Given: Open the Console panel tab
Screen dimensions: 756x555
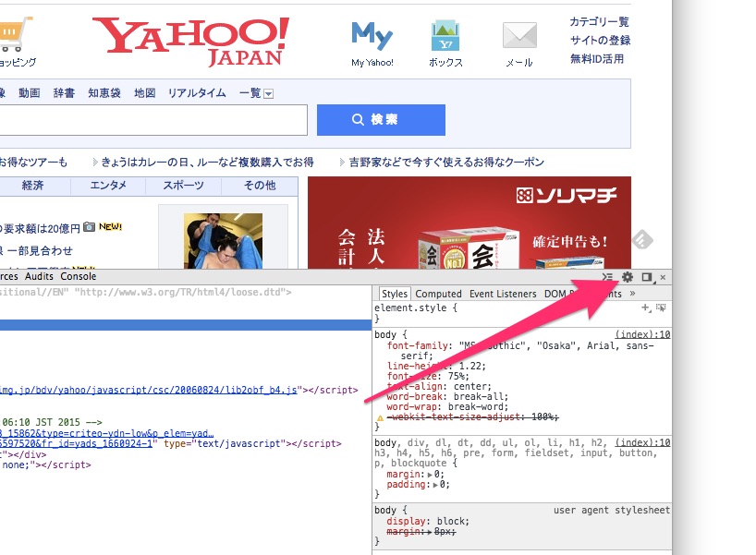Looking at the screenshot, I should [x=79, y=276].
